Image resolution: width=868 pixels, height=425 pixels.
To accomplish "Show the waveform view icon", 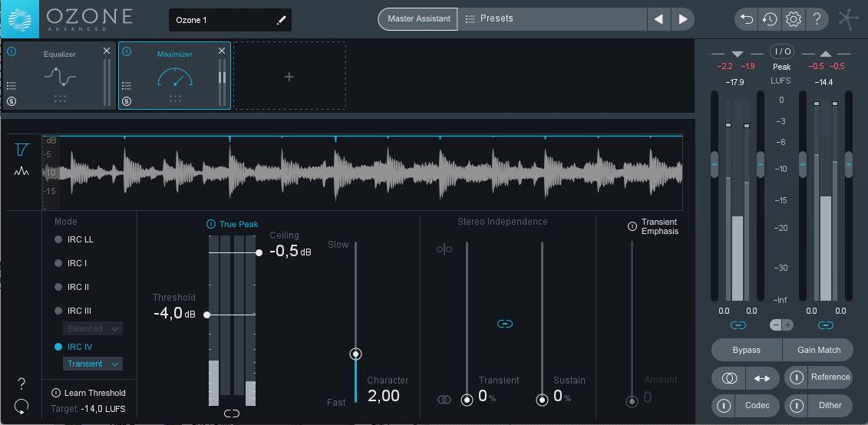I will tap(22, 172).
